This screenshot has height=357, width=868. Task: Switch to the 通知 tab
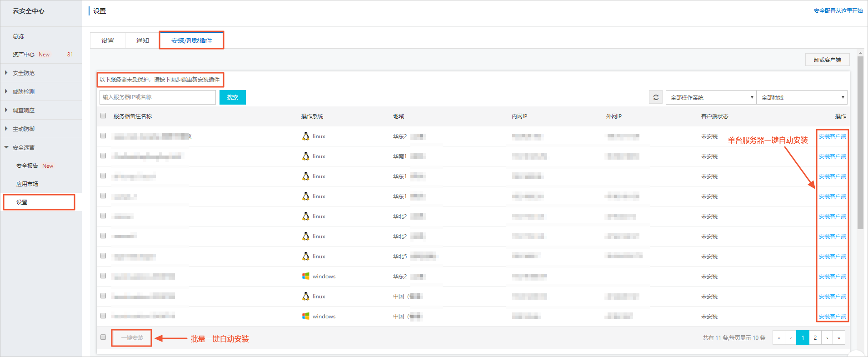coord(143,40)
